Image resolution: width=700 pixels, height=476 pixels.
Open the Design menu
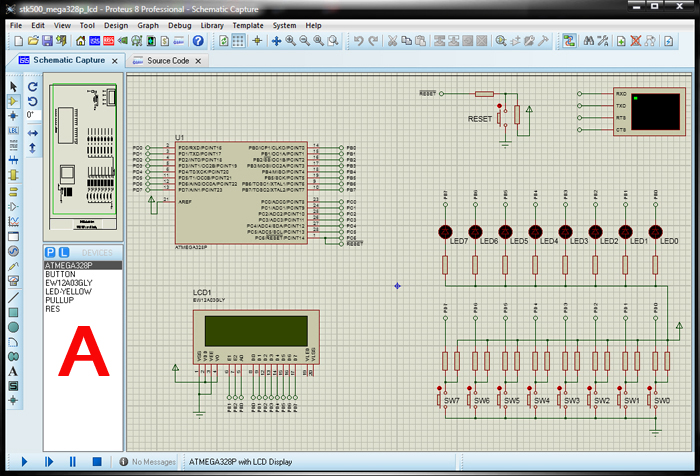[116, 25]
